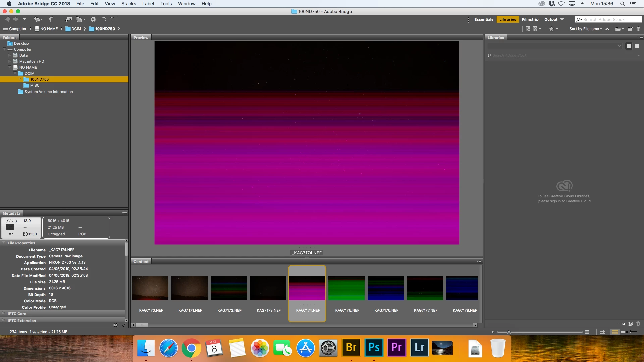Lock thumbnail grid view in status bar
Viewport: 644px width, 362px height.
603,332
